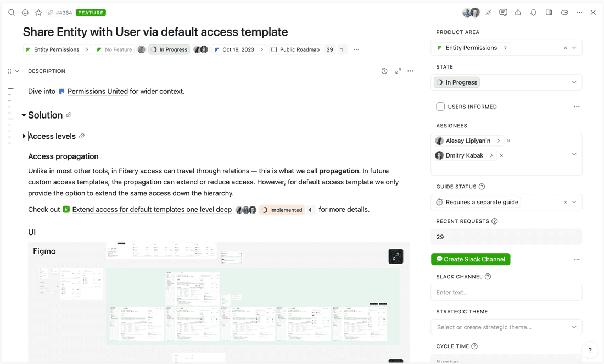Viewport: 604px width, 364px height.
Task: Open the State dropdown
Action: click(x=506, y=82)
